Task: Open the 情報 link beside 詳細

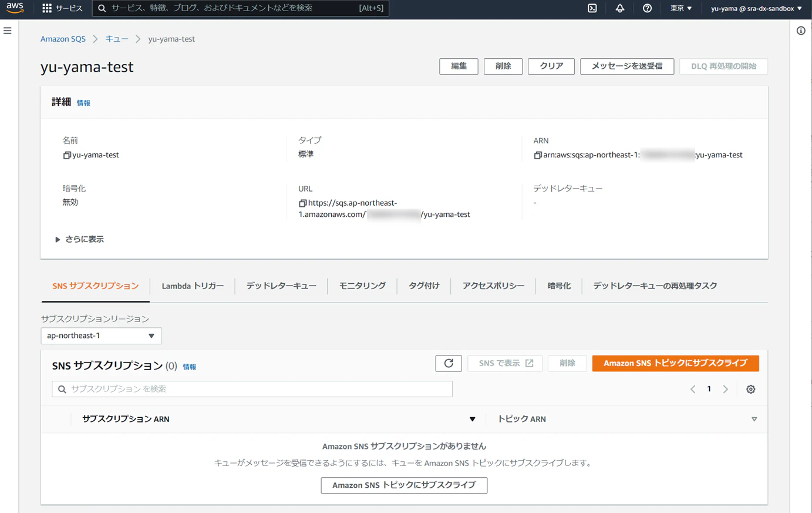Action: (x=83, y=103)
